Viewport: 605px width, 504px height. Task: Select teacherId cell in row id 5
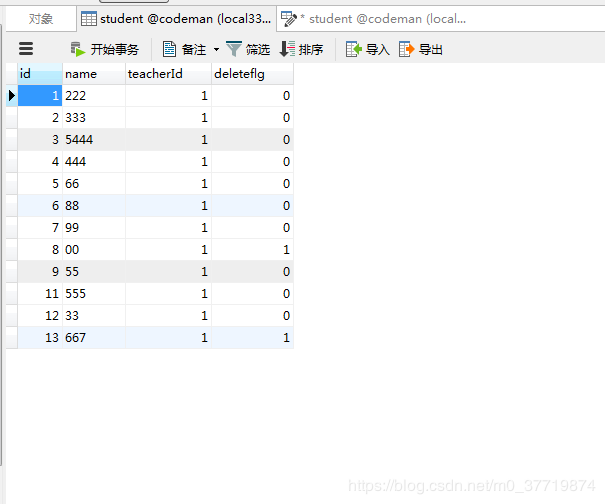click(168, 183)
